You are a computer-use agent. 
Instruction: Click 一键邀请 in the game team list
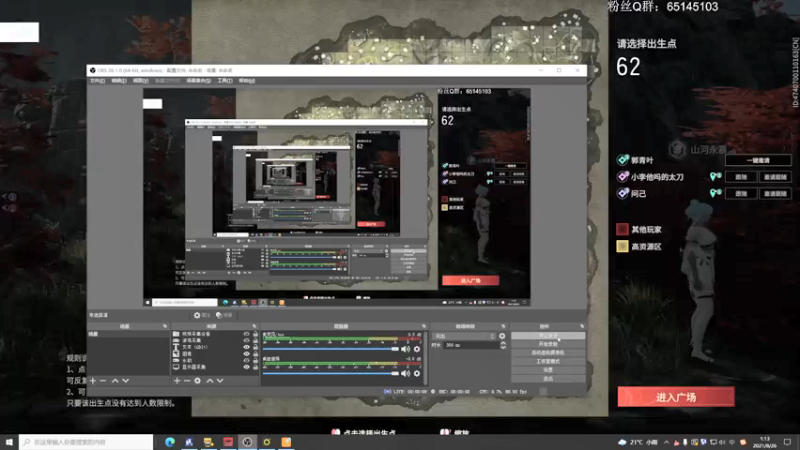(758, 160)
